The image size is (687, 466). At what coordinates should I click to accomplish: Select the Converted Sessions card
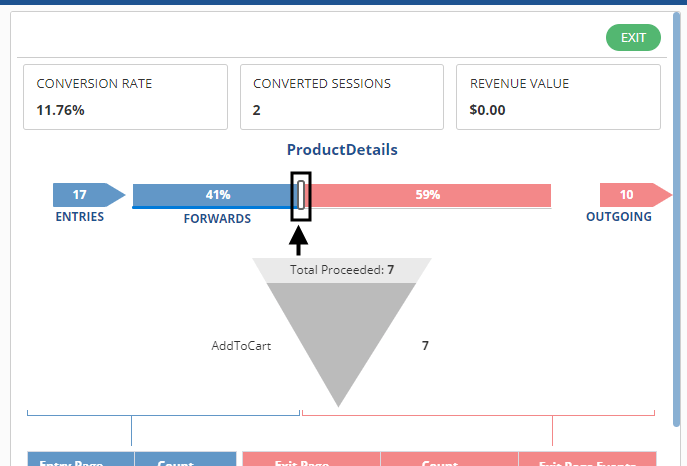pos(342,97)
